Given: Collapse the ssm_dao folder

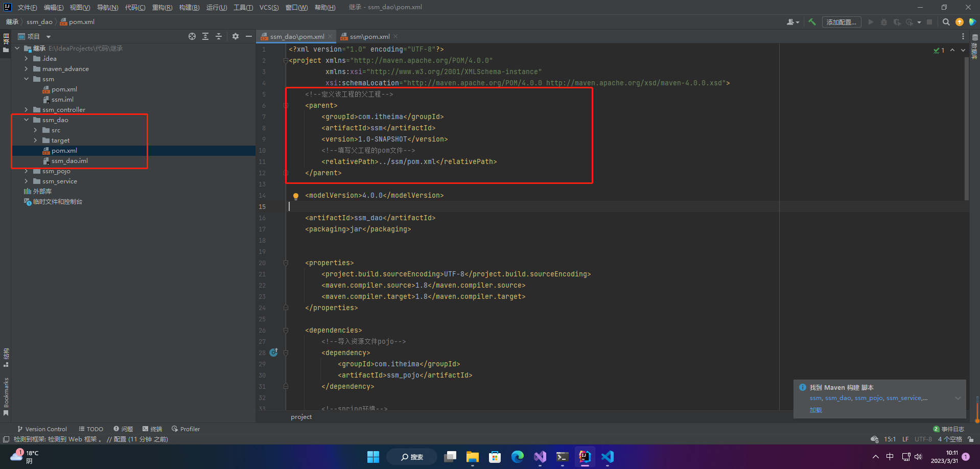Looking at the screenshot, I should [27, 120].
